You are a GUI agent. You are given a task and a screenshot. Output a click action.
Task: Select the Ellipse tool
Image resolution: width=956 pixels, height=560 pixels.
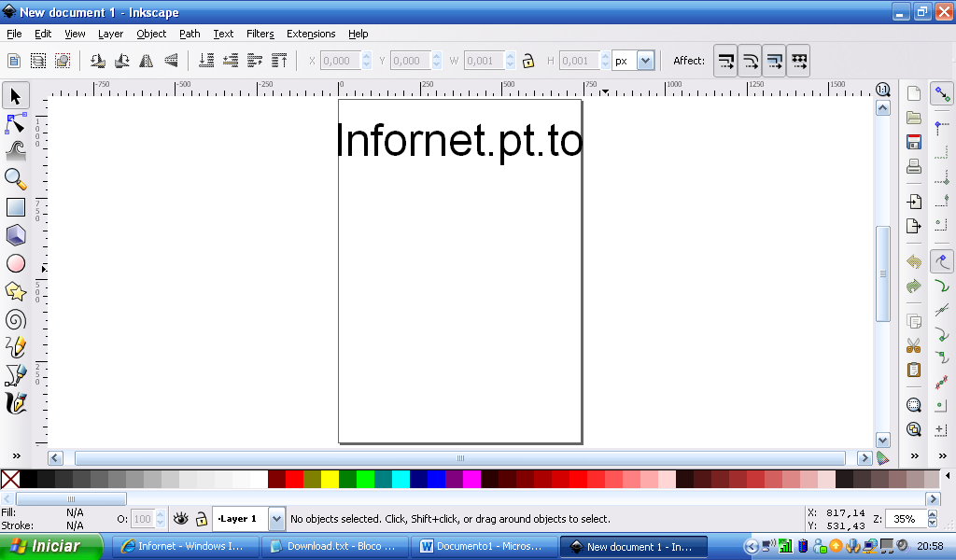(15, 262)
